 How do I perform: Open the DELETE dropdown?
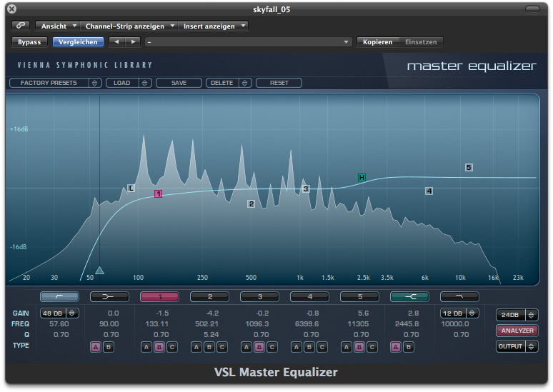229,83
